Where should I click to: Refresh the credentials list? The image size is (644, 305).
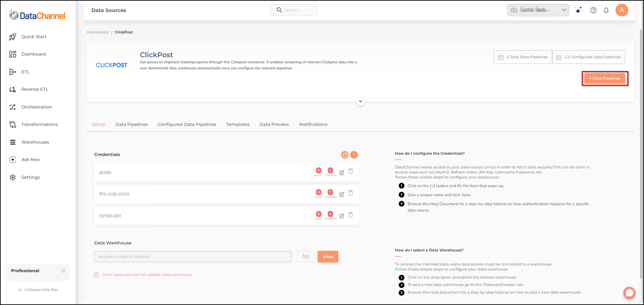(x=345, y=155)
